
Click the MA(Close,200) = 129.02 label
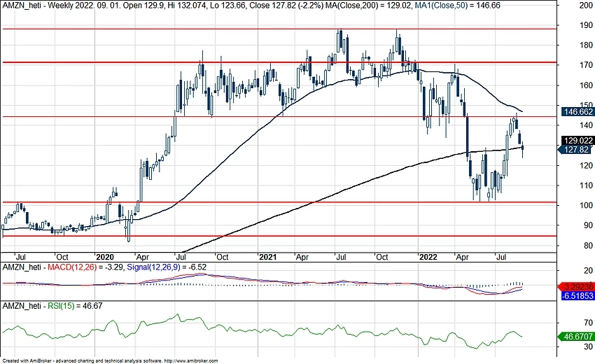(x=367, y=5)
